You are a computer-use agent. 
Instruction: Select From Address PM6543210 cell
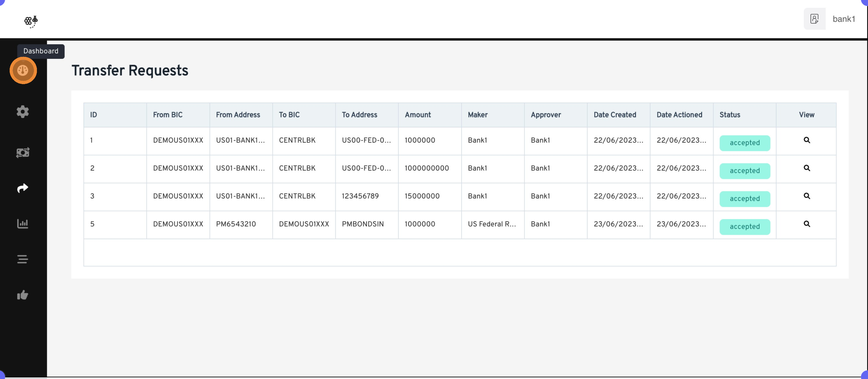[x=241, y=225]
